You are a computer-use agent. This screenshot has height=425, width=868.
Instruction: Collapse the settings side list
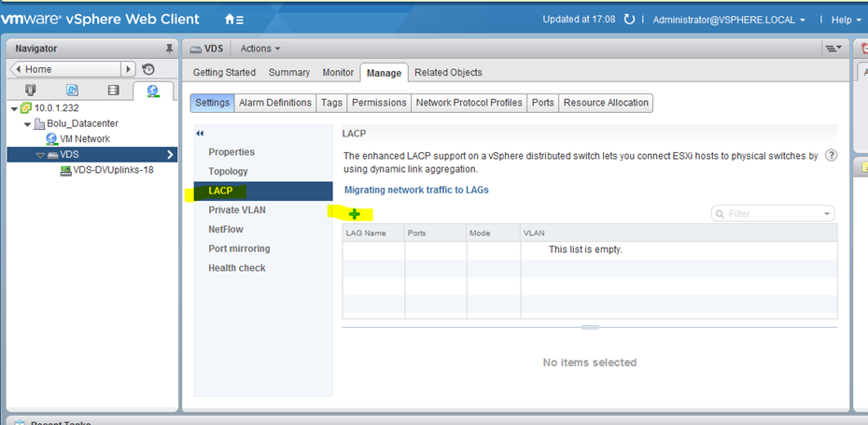click(200, 134)
